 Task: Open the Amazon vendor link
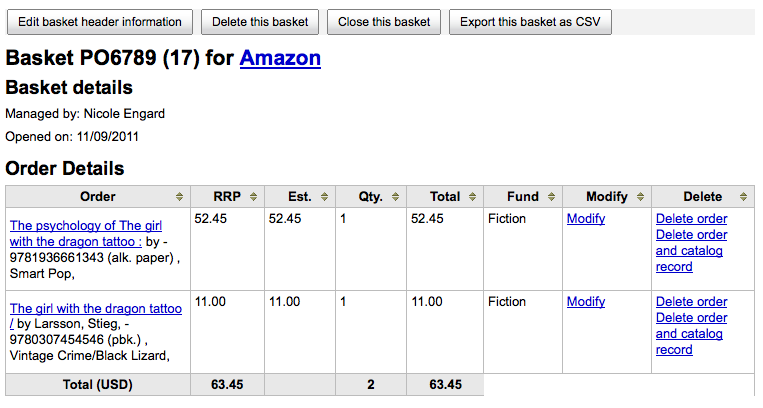pos(280,58)
